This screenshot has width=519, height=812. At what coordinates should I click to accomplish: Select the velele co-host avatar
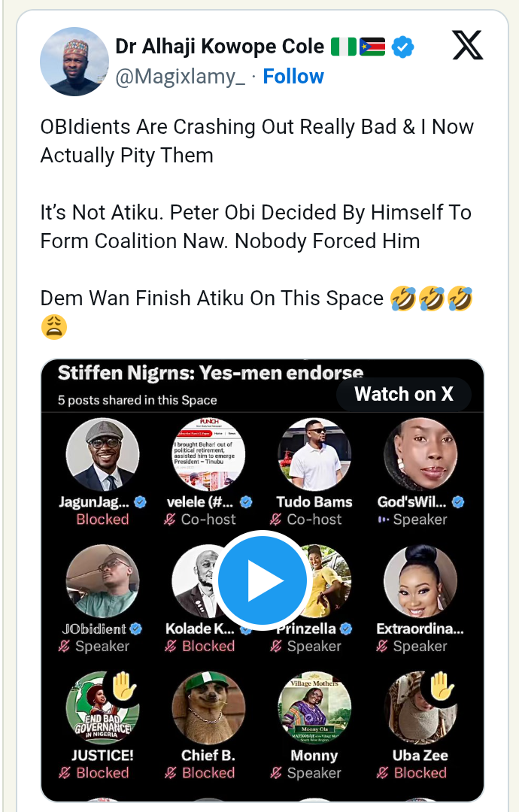[x=208, y=455]
